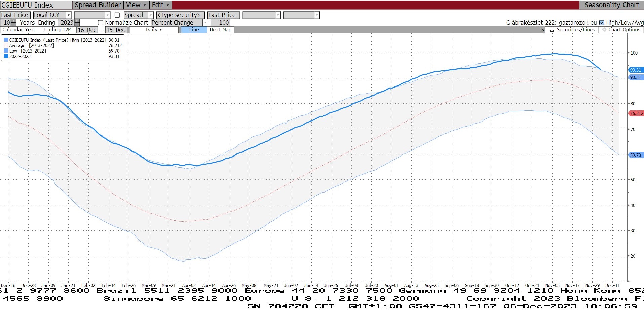Collapse panel with double-chevron icon

542,30
